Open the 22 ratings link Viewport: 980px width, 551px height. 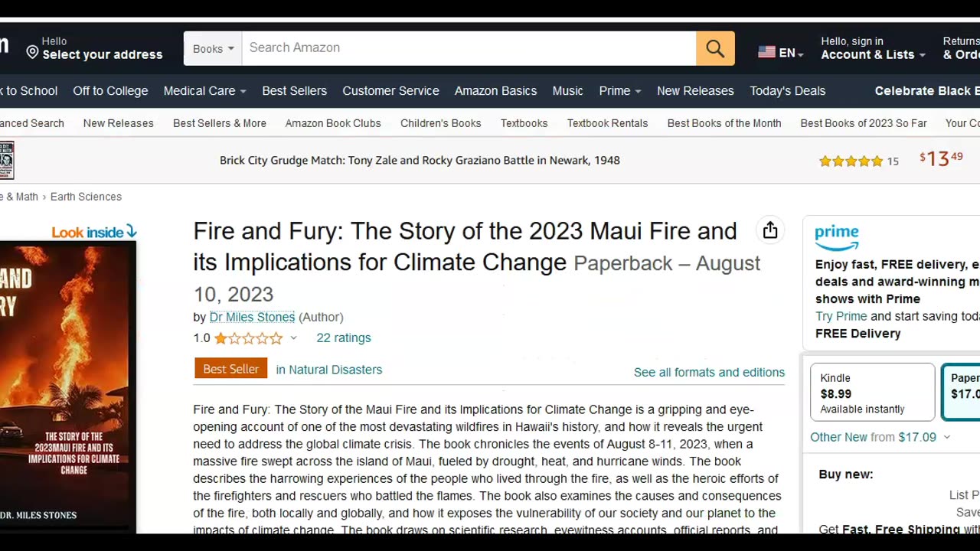pos(344,337)
